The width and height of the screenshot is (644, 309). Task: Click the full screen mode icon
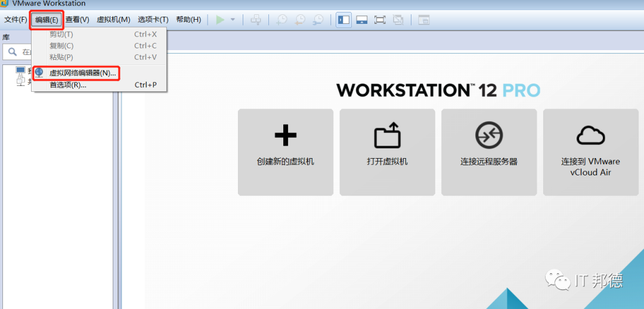[380, 20]
